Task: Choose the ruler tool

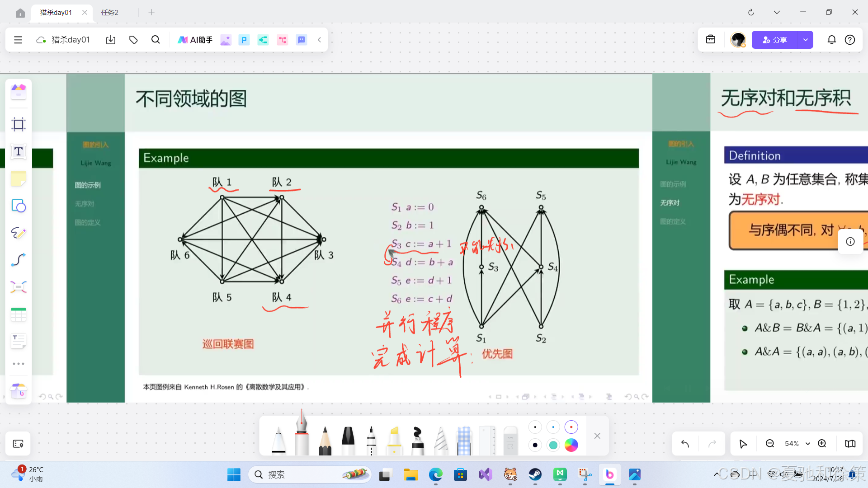Action: point(487,441)
